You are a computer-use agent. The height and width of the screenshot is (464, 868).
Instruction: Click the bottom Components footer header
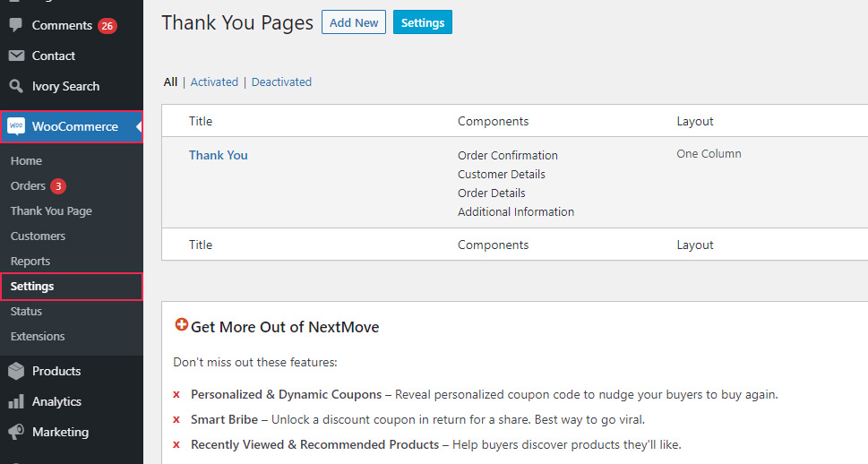(x=493, y=245)
